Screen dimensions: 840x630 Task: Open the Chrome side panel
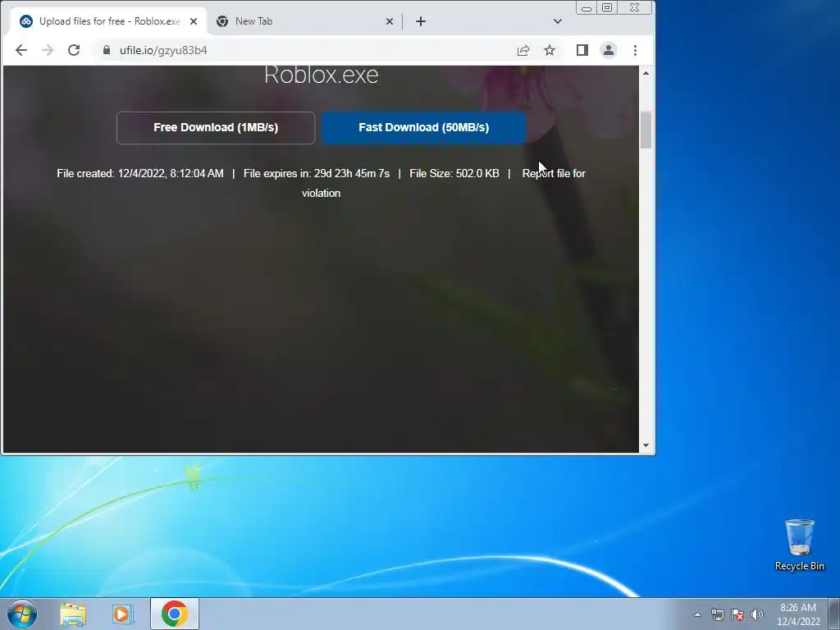[x=582, y=50]
